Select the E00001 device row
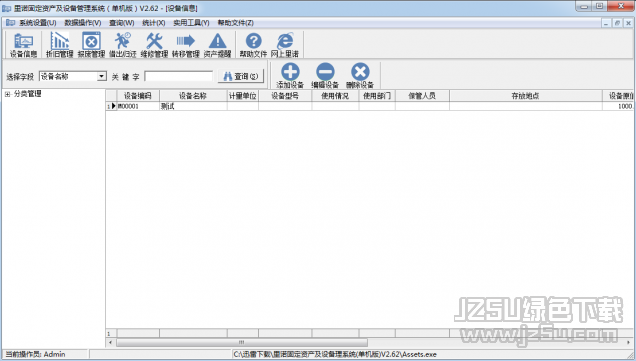This screenshot has width=636, height=361. (x=370, y=106)
